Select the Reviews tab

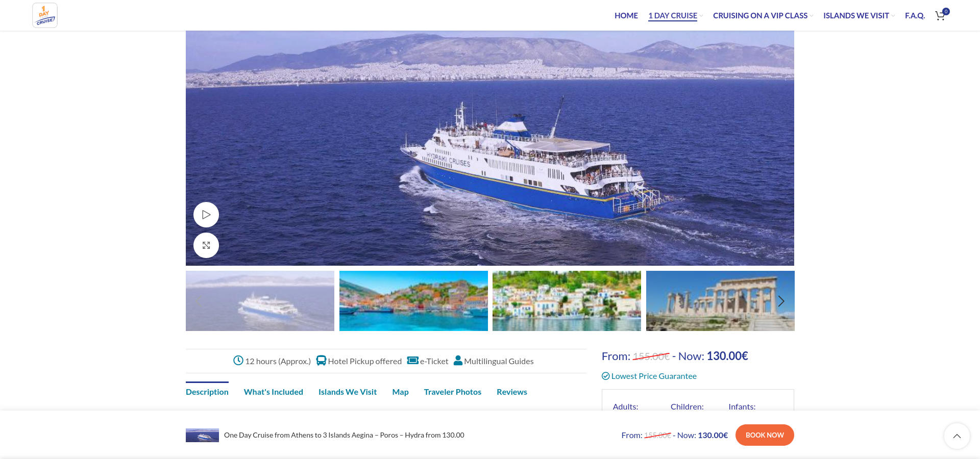coord(512,392)
